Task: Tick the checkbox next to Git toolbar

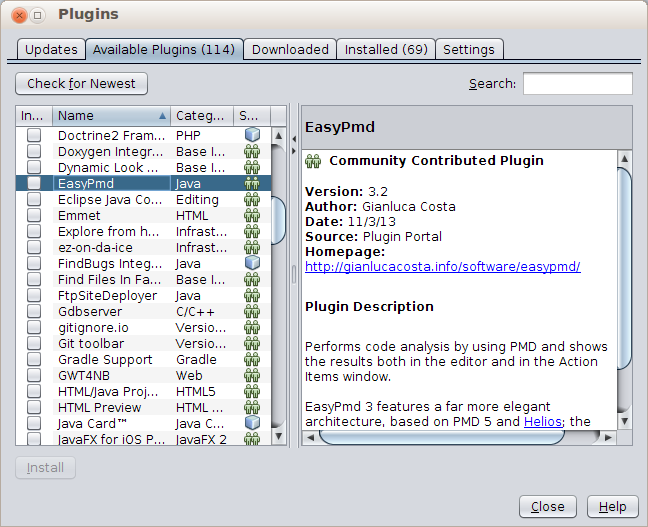Action: [x=34, y=343]
